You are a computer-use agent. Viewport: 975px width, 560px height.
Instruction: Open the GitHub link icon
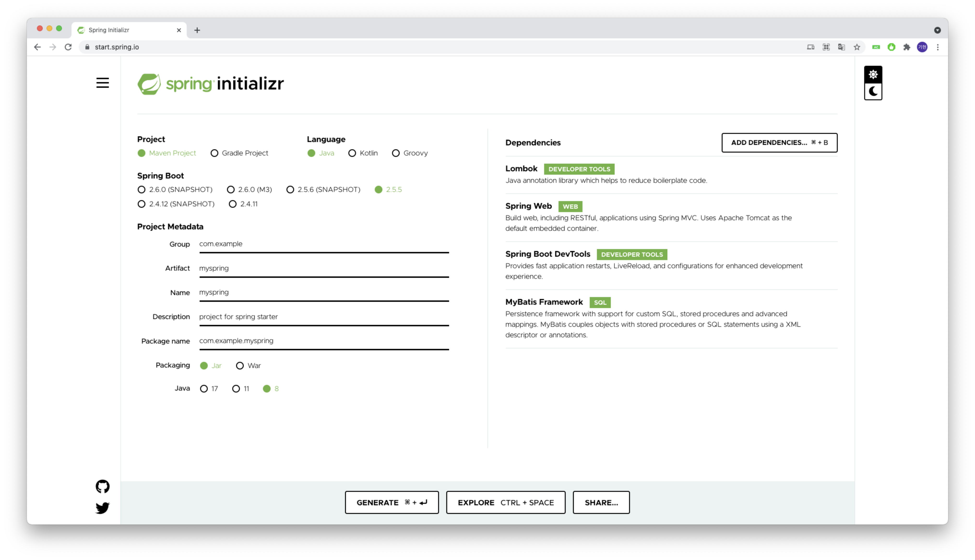[102, 487]
